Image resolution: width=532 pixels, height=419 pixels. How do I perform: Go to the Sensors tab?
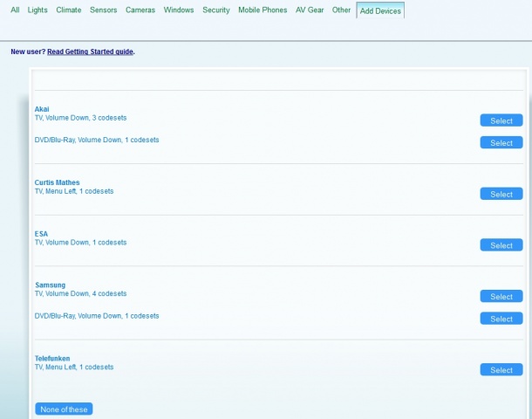click(x=103, y=10)
